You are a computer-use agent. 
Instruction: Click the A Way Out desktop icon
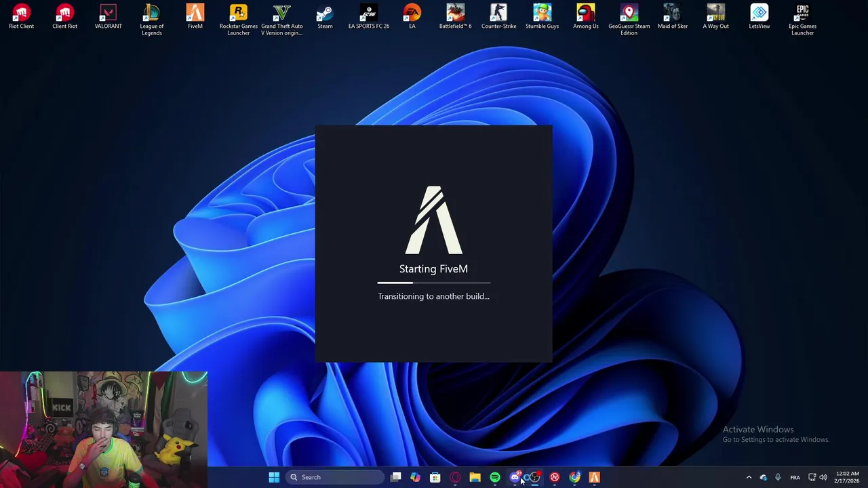(716, 17)
